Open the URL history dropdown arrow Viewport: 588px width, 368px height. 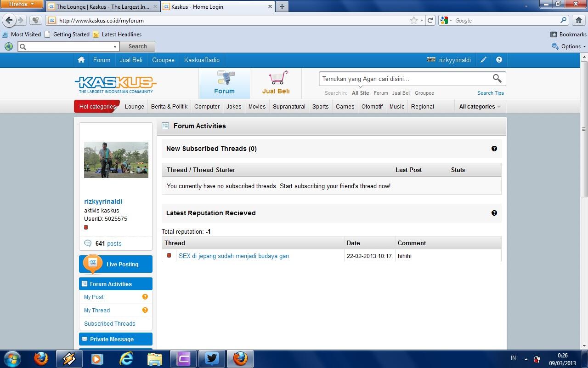(x=422, y=20)
